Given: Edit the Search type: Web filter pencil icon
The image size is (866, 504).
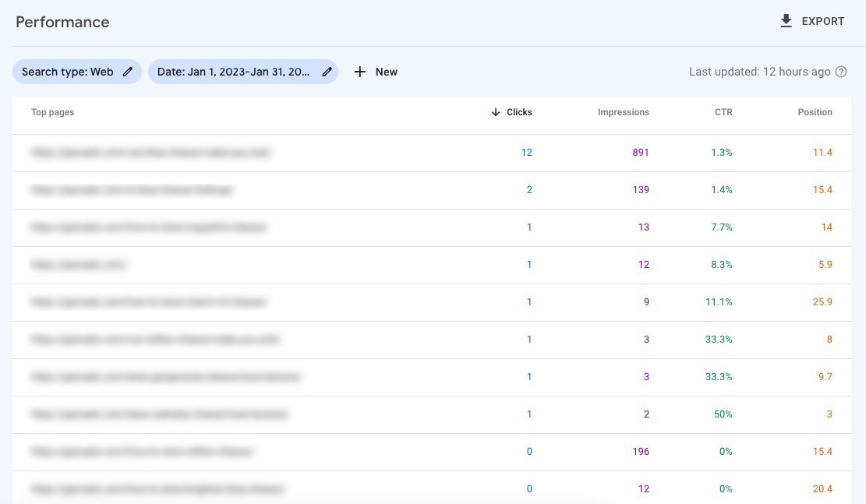Looking at the screenshot, I should [x=128, y=72].
